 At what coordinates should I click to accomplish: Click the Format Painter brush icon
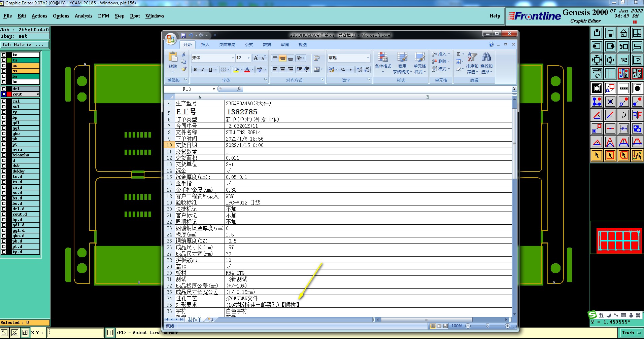click(x=184, y=69)
